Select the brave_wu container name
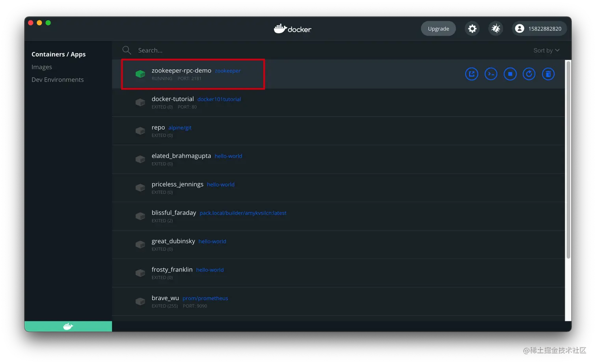 click(165, 298)
